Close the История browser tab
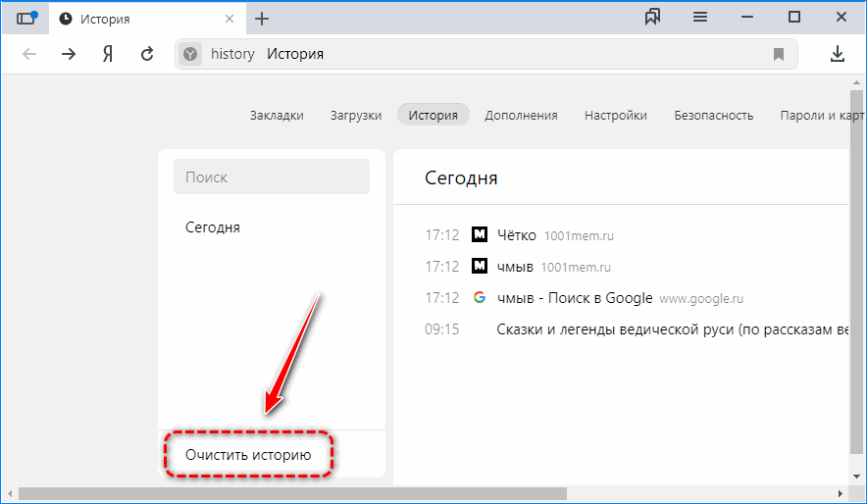Viewport: 867px width, 504px height. point(229,19)
